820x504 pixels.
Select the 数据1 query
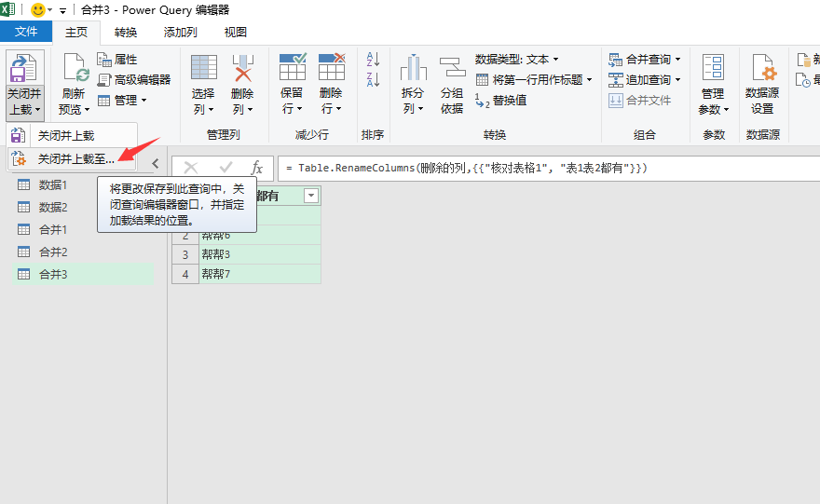83,185
